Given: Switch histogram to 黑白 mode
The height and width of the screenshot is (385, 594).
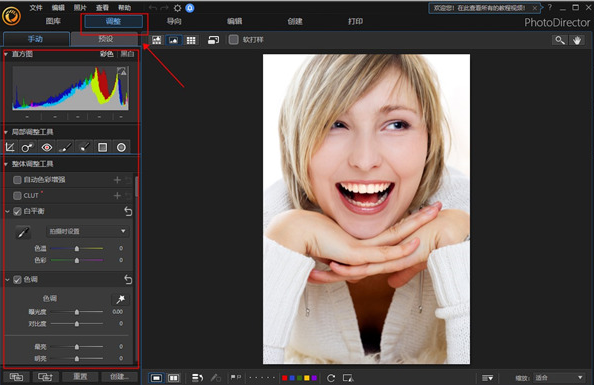Looking at the screenshot, I should [127, 54].
